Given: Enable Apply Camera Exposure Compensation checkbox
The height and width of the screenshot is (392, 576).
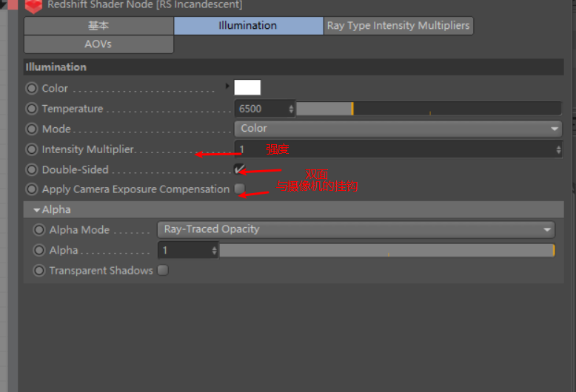Looking at the screenshot, I should [240, 189].
